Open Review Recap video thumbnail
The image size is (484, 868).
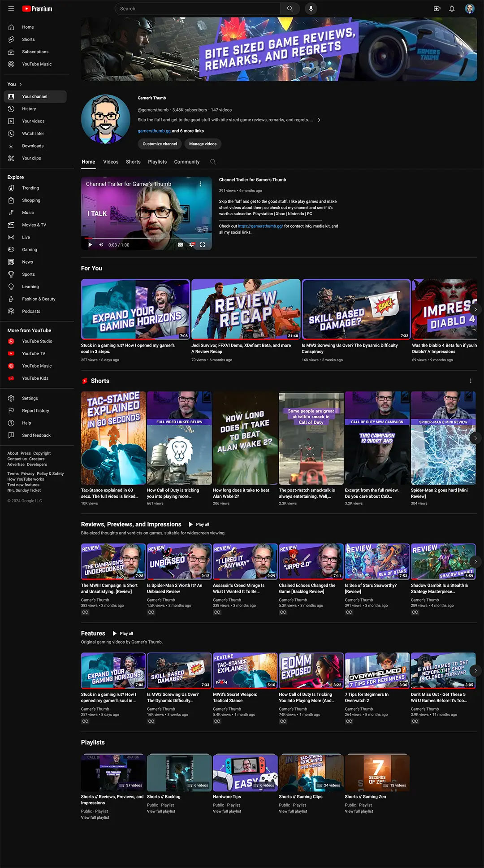pyautogui.click(x=246, y=309)
